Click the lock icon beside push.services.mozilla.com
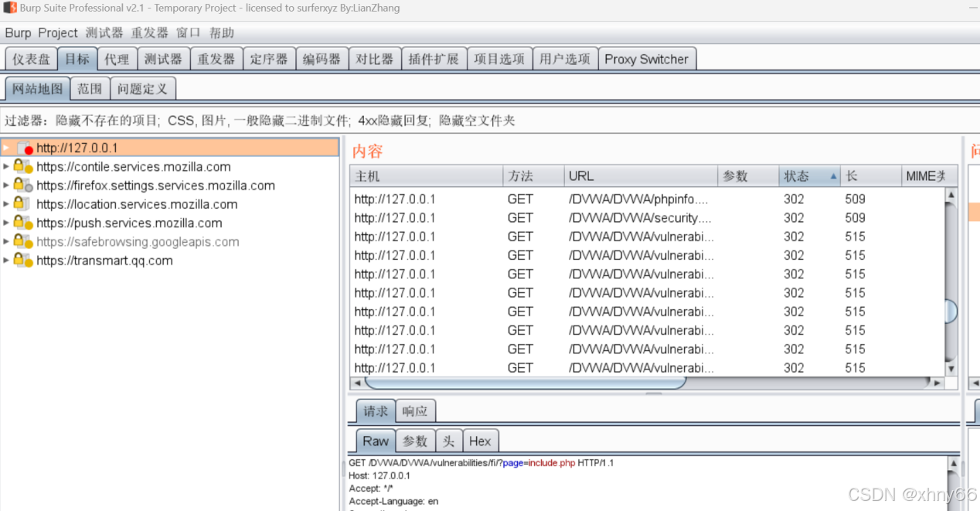 pyautogui.click(x=23, y=223)
